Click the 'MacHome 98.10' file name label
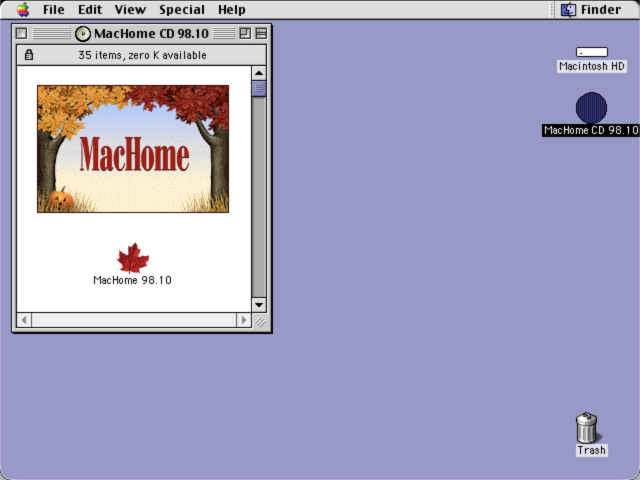Image resolution: width=640 pixels, height=480 pixels. point(133,280)
